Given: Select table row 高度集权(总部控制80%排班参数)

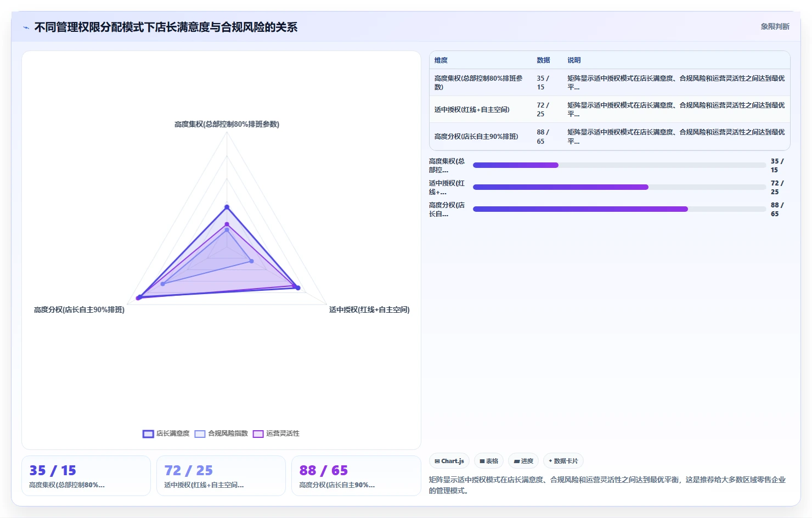Looking at the screenshot, I should [x=610, y=83].
